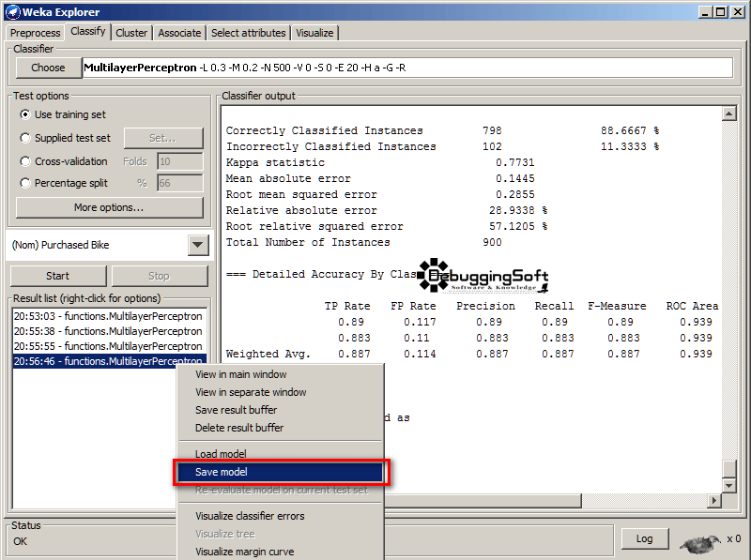Image resolution: width=751 pixels, height=560 pixels.
Task: Click the Weka Explorer title bar icon
Action: [x=13, y=12]
